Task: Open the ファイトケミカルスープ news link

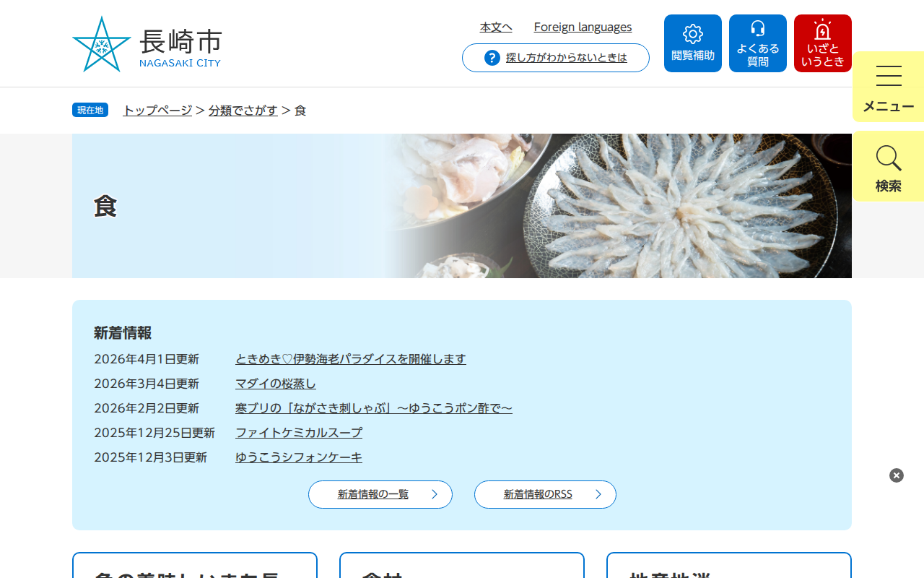Action: point(299,433)
